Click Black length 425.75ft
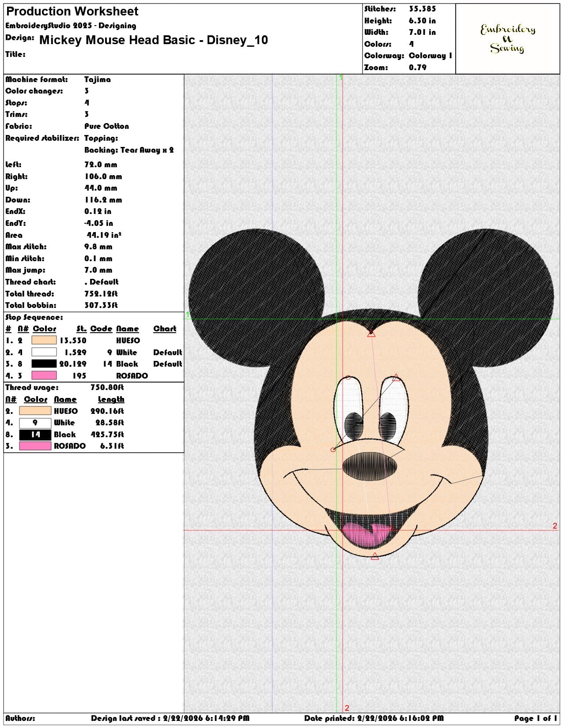Viewport: 563px width, 728px height. (107, 435)
